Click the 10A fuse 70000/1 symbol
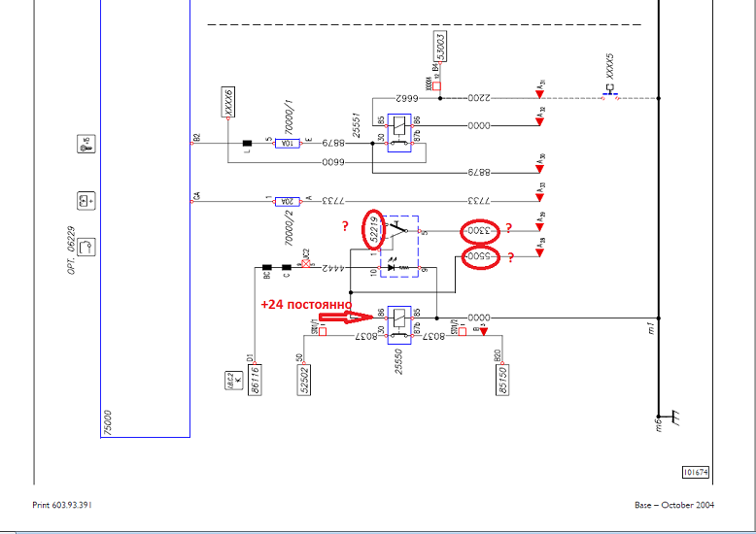This screenshot has width=756, height=534. [288, 143]
